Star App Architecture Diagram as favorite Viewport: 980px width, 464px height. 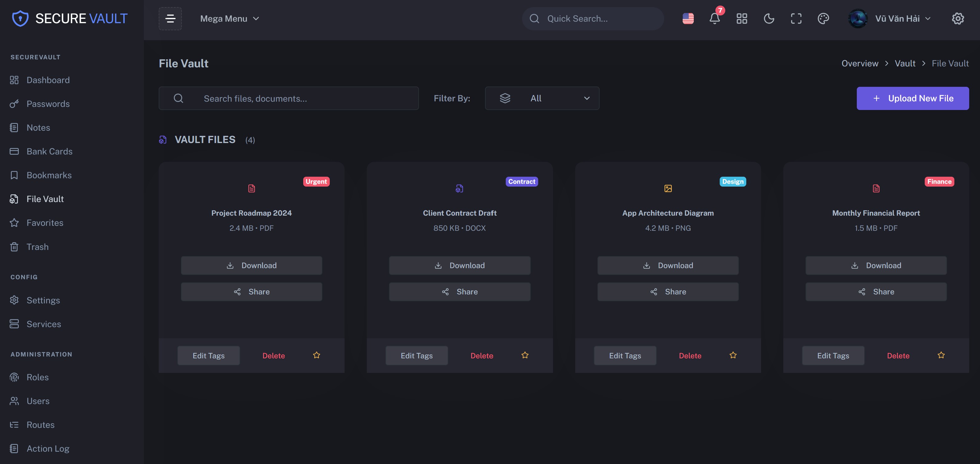pyautogui.click(x=733, y=355)
